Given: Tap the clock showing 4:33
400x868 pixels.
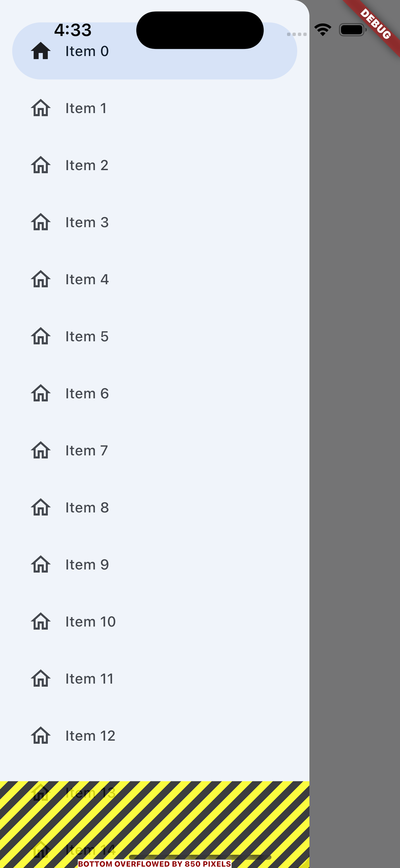Looking at the screenshot, I should coord(72,30).
